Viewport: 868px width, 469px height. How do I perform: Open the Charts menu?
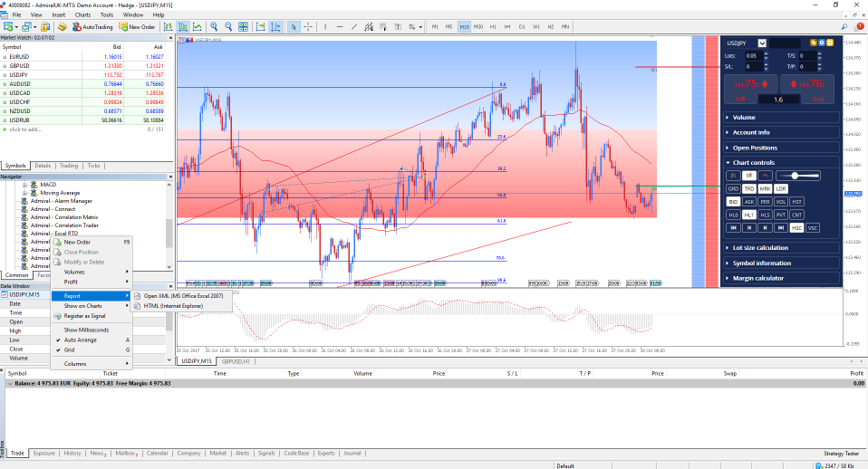[82, 14]
